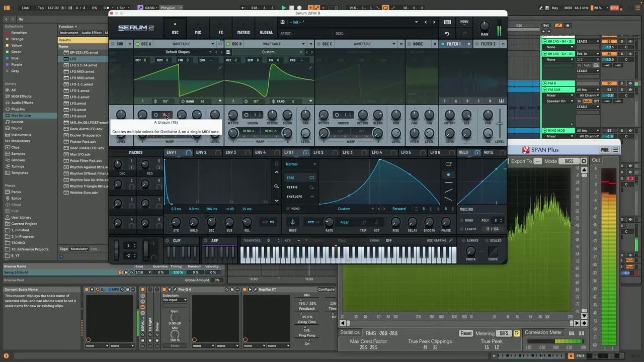Click the Ableton stop button
This screenshot has width=644, height=362.
pyautogui.click(x=292, y=8)
